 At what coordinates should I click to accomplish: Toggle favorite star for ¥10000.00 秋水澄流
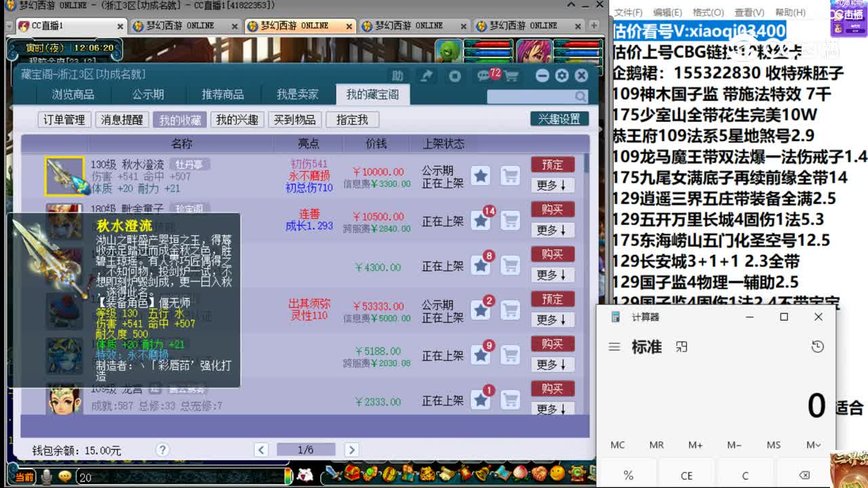click(481, 176)
